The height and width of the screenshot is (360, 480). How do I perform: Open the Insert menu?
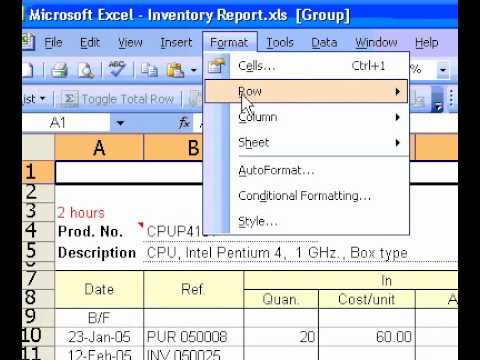tap(176, 43)
